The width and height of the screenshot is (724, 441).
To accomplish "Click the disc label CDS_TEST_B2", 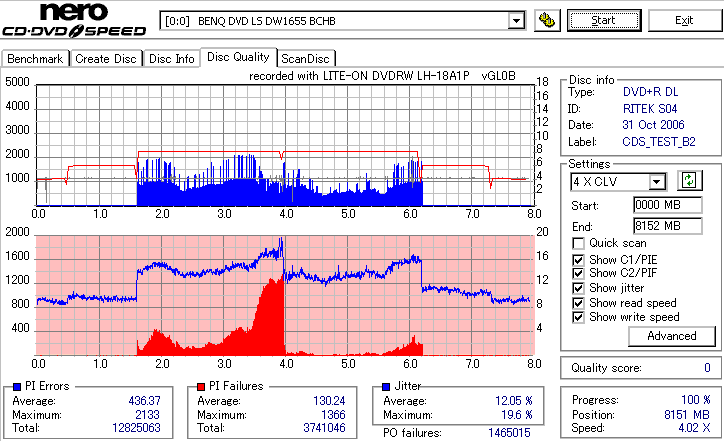I will pyautogui.click(x=659, y=142).
